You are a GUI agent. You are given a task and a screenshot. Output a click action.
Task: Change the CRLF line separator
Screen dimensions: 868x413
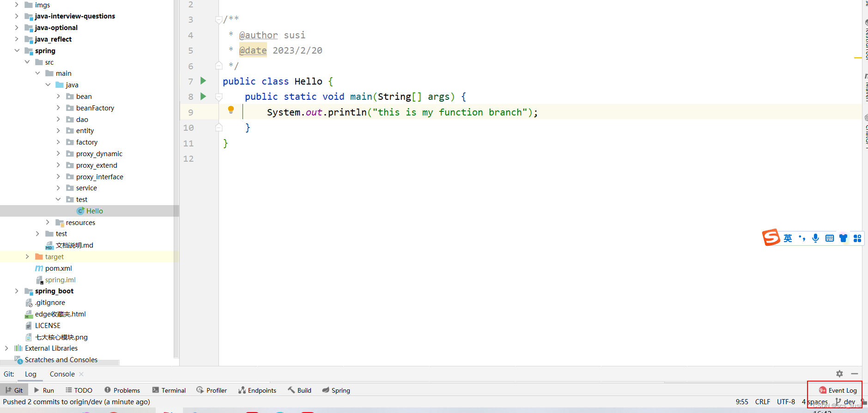pyautogui.click(x=763, y=402)
